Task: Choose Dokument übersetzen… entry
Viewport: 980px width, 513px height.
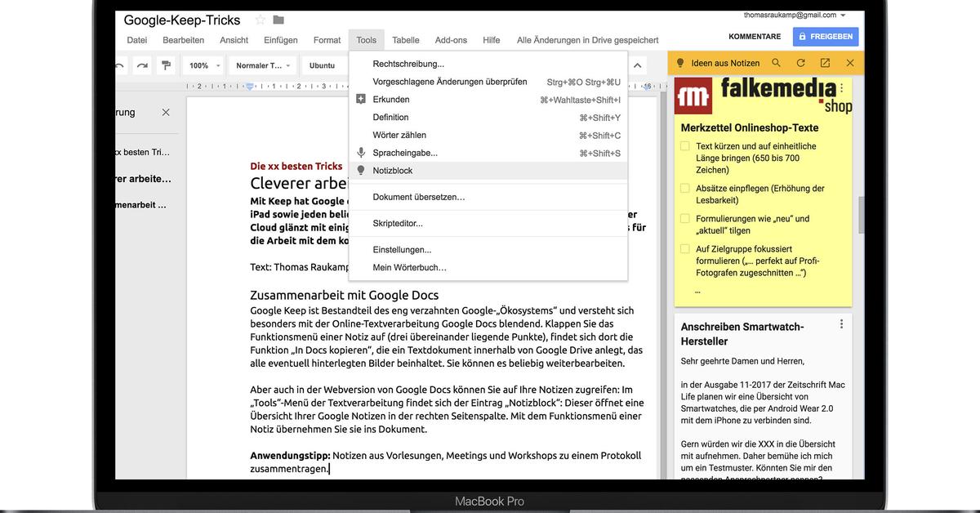Action: [488, 197]
